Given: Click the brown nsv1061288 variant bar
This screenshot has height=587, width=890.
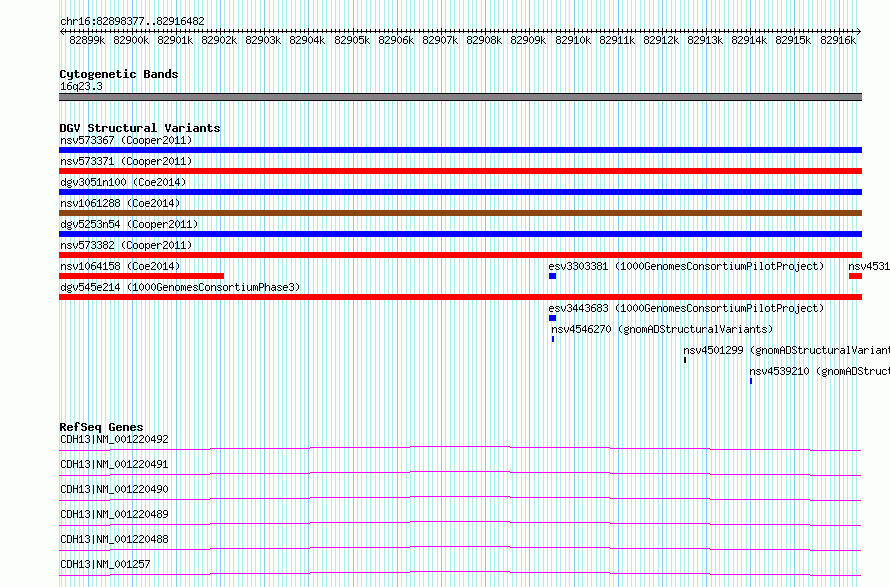Looking at the screenshot, I should click(460, 213).
